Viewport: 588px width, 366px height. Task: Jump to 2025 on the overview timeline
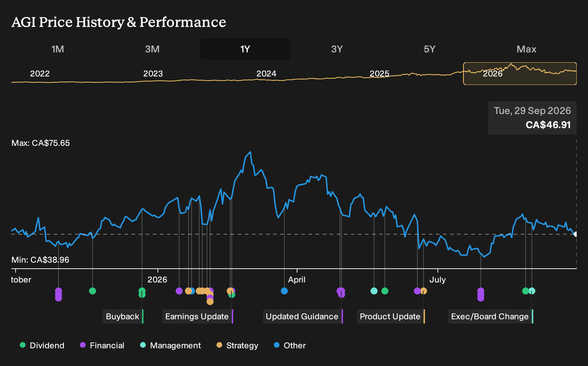(379, 74)
